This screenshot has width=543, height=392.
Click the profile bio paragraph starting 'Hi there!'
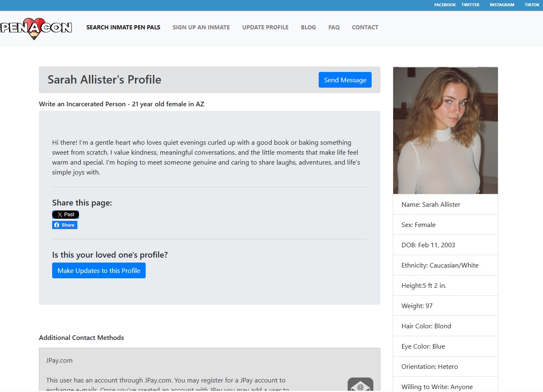click(x=206, y=158)
